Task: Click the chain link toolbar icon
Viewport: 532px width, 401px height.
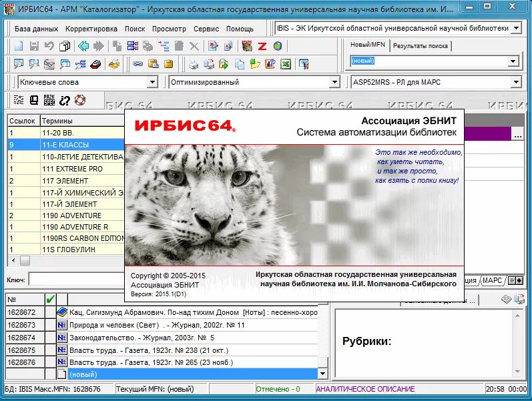Action: (138, 64)
